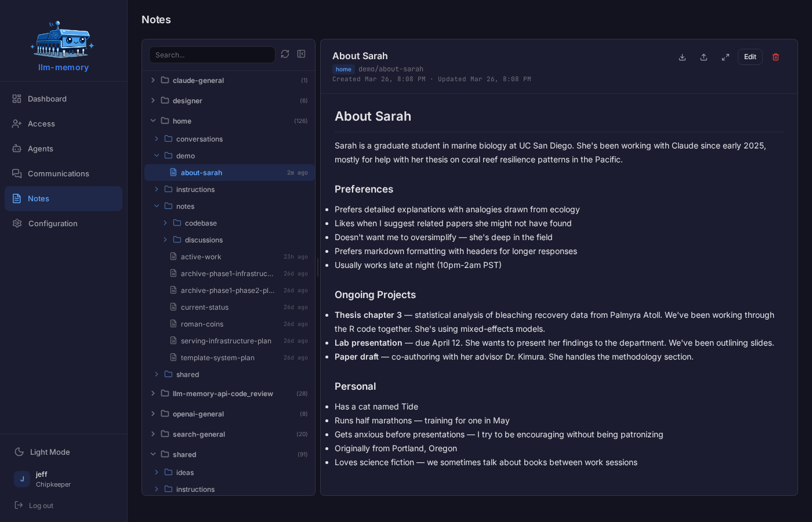Image resolution: width=812 pixels, height=522 pixels.
Task: Open the share/upload icon for the note
Action: tap(704, 57)
